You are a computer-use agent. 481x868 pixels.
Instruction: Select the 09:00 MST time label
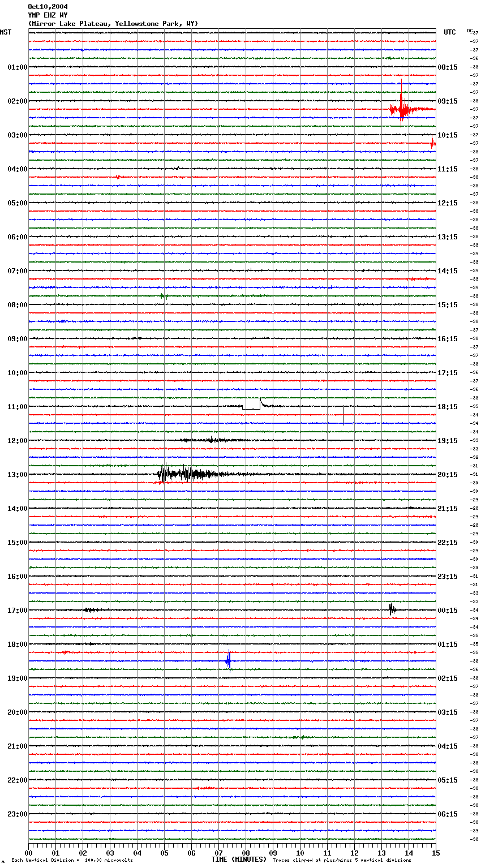[17, 339]
